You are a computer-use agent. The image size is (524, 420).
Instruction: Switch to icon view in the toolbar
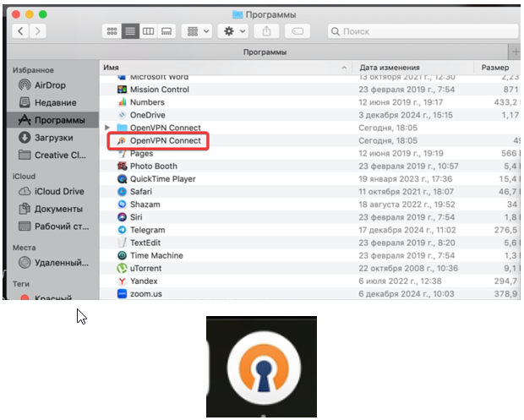(x=112, y=31)
